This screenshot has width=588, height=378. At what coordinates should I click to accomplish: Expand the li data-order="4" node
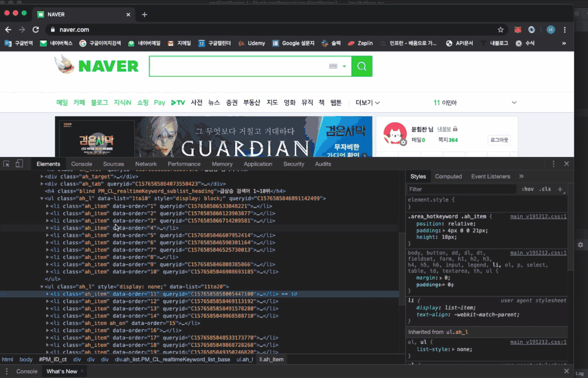[47, 228]
